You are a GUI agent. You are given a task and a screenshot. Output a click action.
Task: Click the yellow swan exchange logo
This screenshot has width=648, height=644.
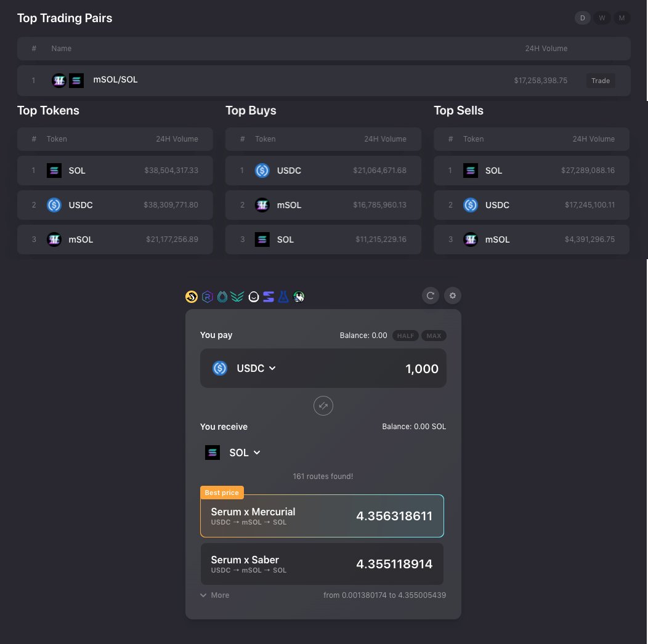tap(192, 297)
